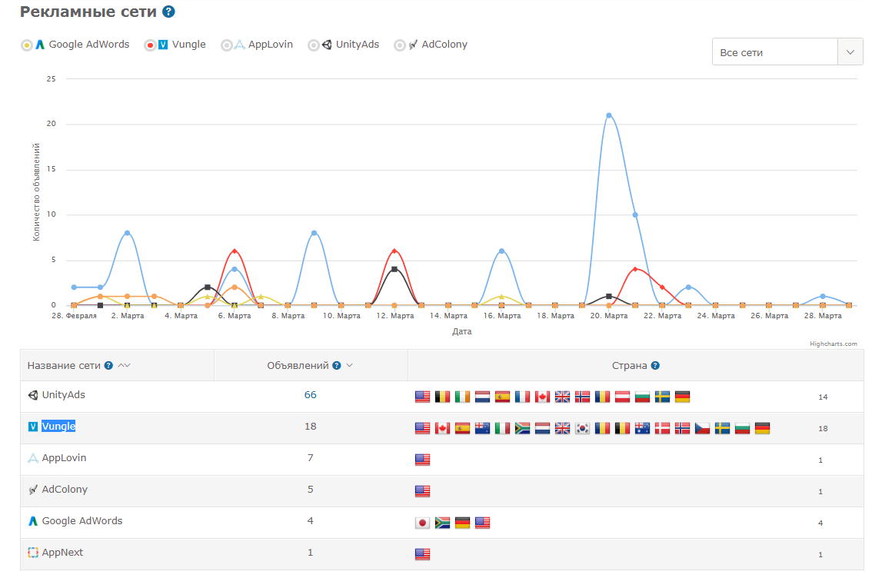Toggle the Vungle series in chart legend
The width and height of the screenshot is (882, 588).
151,45
